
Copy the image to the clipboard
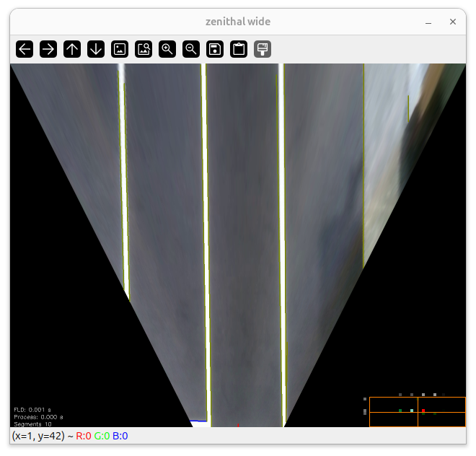239,49
